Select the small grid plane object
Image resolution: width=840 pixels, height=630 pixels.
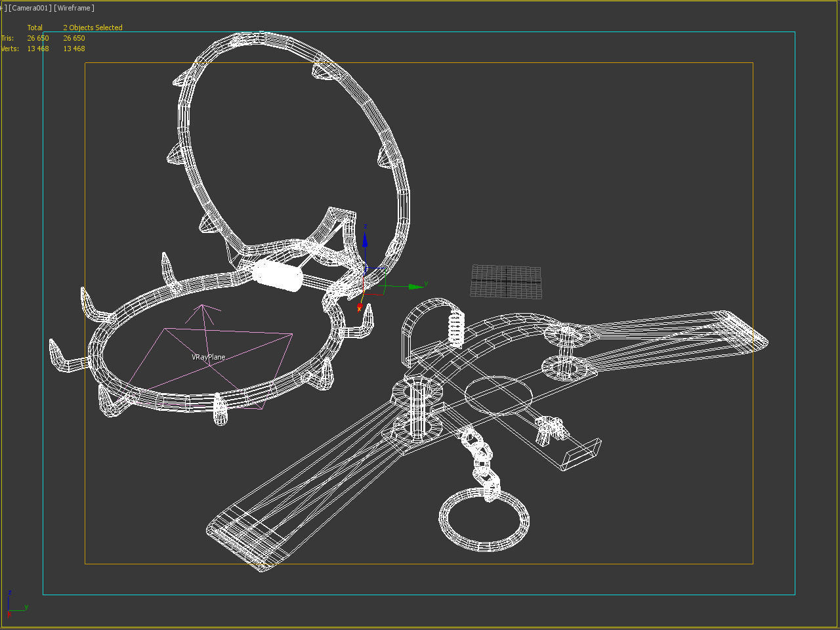pyautogui.click(x=506, y=280)
